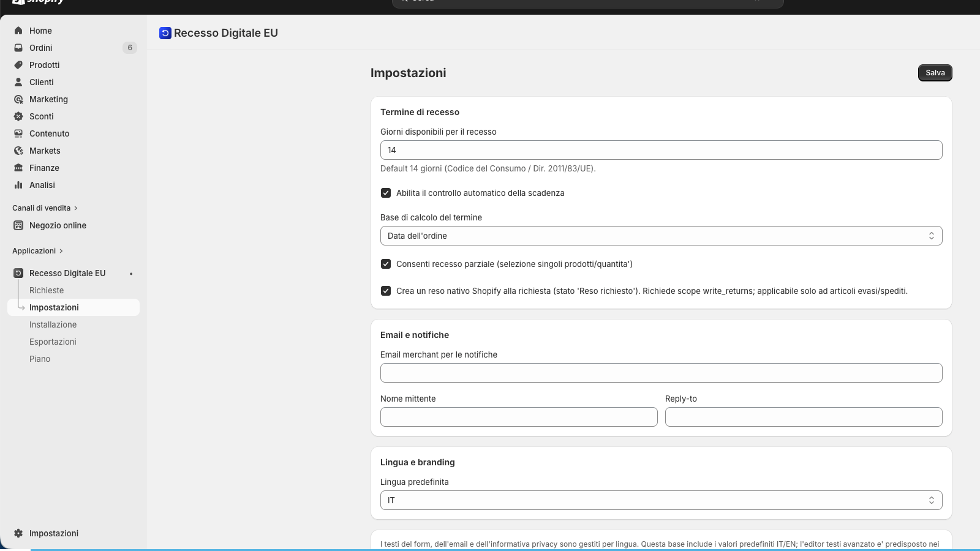
Task: Open Contenuto in sidebar
Action: [x=73, y=133]
